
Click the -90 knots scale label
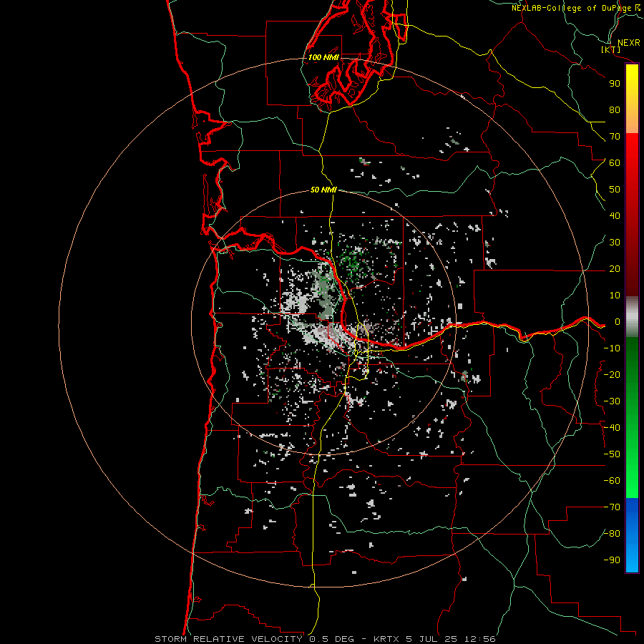(612, 560)
